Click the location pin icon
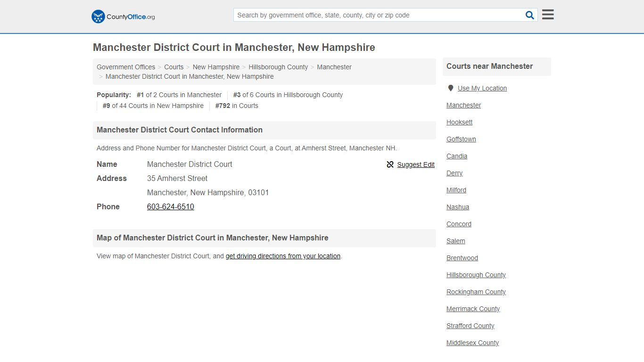 pyautogui.click(x=451, y=88)
